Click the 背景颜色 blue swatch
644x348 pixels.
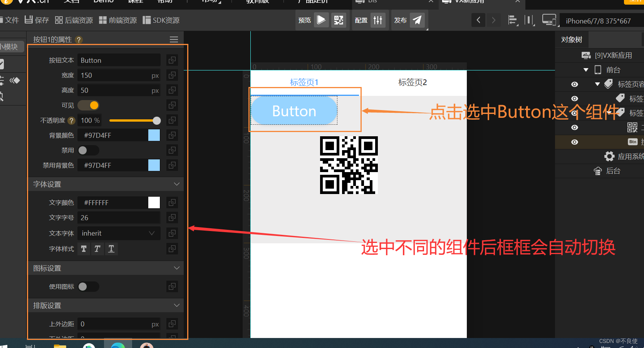pyautogui.click(x=154, y=135)
